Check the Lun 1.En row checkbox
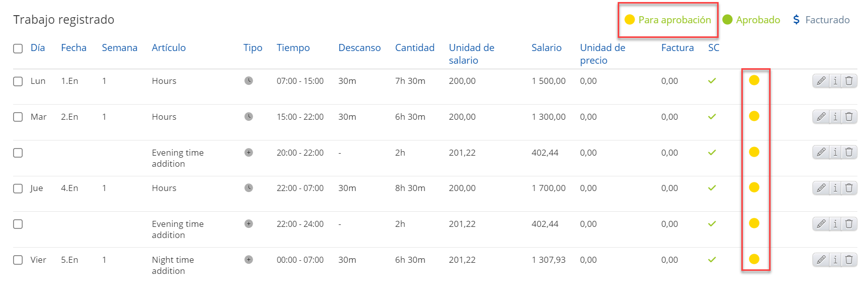 coord(18,81)
